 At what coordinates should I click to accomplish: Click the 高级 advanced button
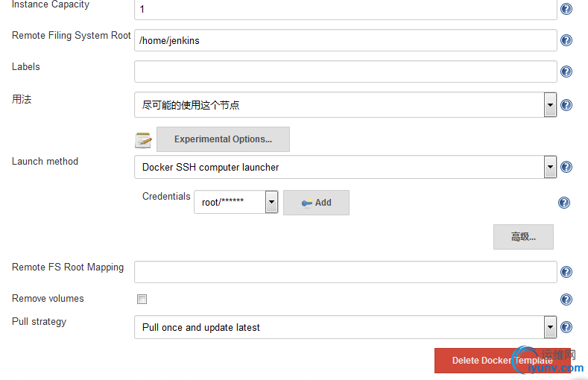point(523,237)
